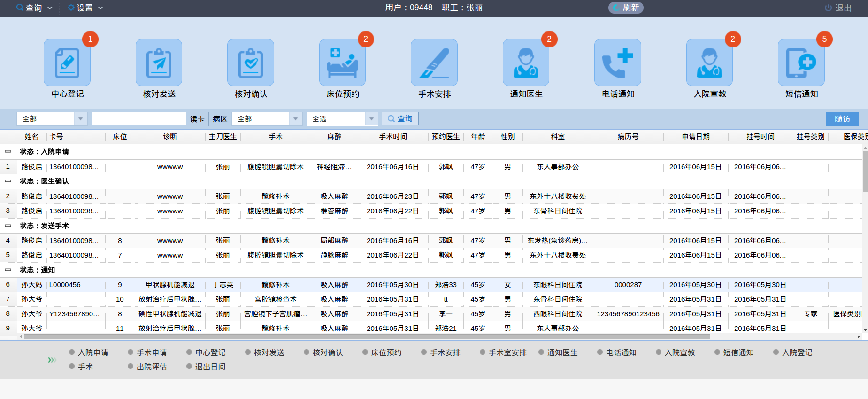Collapse the 状态：发送手术 group
The image size is (868, 399).
pos(8,226)
